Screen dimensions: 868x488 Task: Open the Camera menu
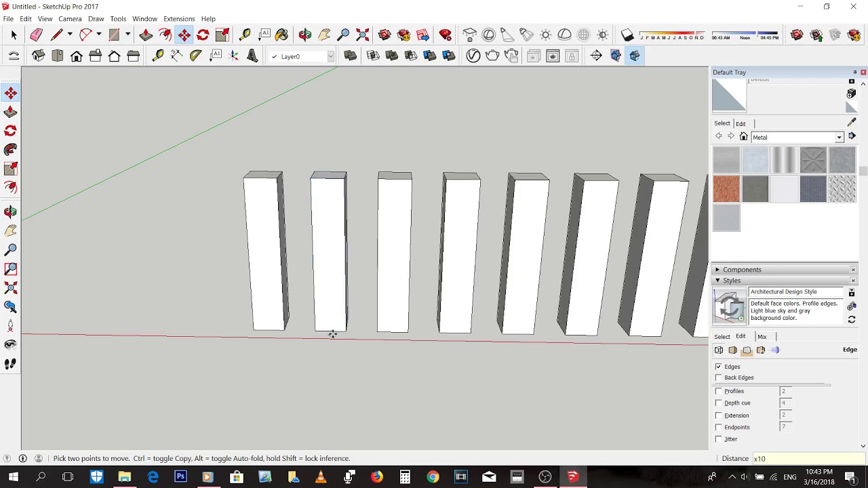70,19
